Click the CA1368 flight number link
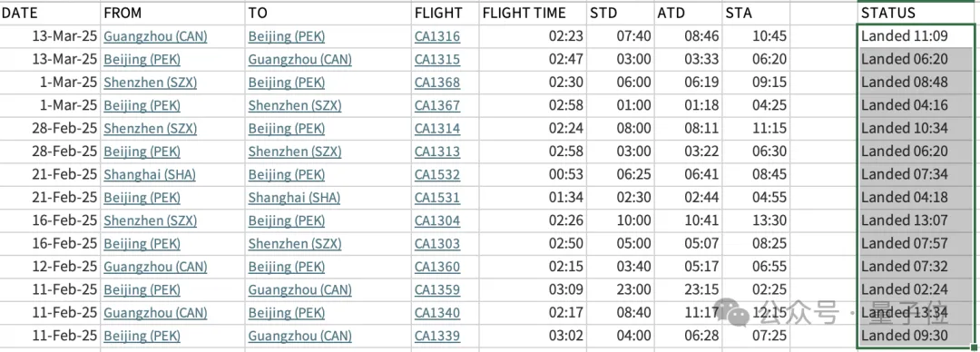The width and height of the screenshot is (980, 352). [x=436, y=83]
